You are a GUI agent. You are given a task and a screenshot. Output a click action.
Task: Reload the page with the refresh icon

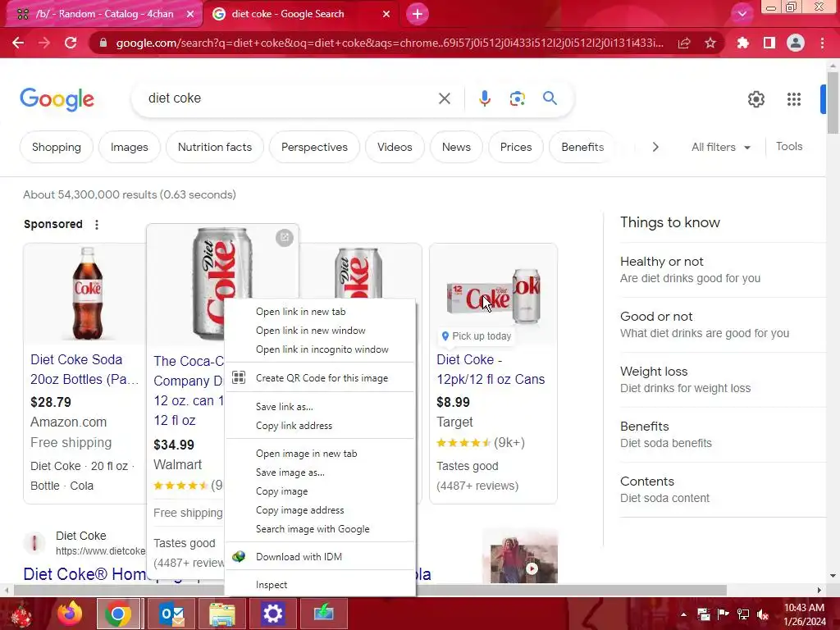71,43
